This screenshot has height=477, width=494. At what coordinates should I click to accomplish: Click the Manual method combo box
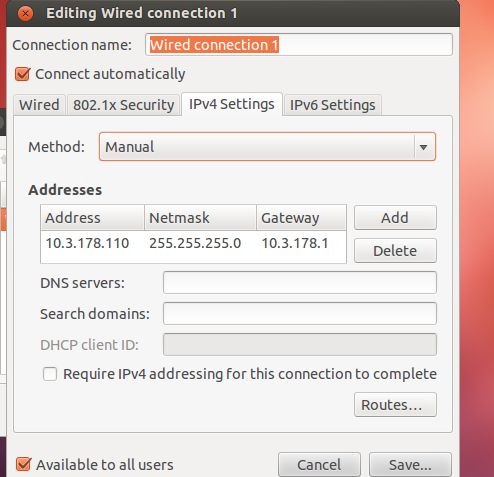tap(267, 147)
